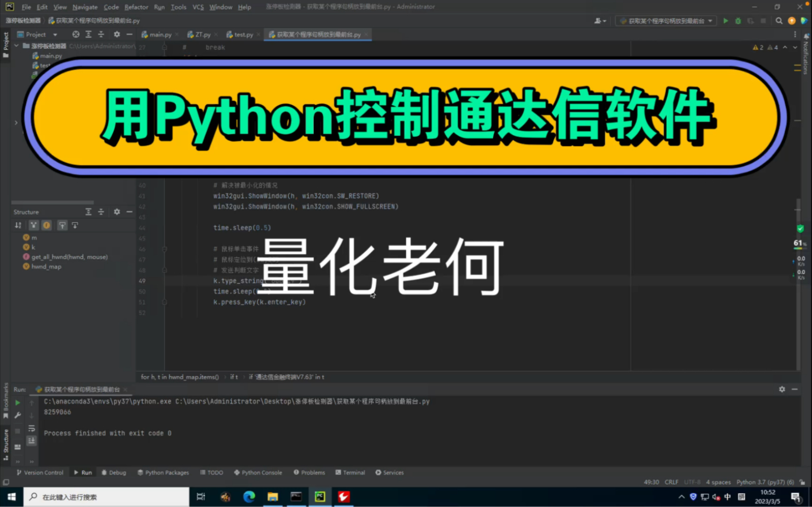Click Collapse All in Structure panel
This screenshot has width=812, height=507.
[x=101, y=212]
